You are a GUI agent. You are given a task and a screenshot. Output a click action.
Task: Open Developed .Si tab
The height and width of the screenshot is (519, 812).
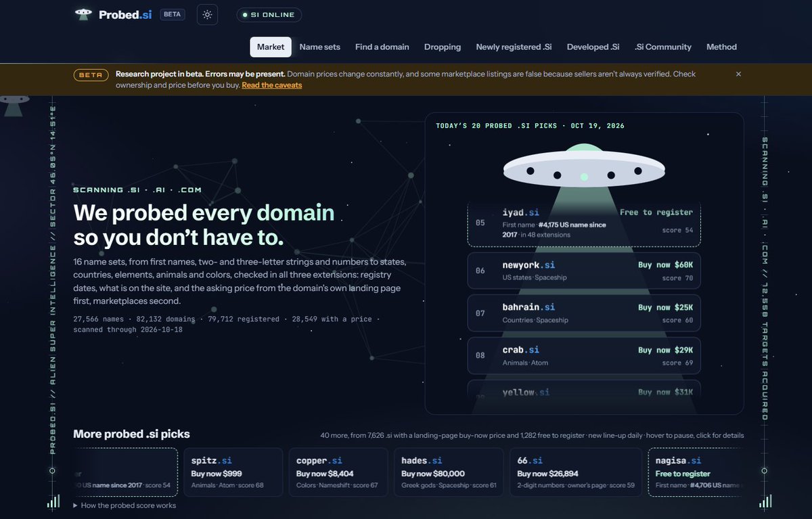pos(593,47)
